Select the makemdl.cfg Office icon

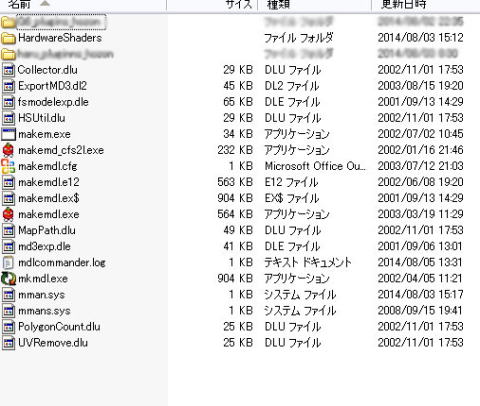coord(8,166)
